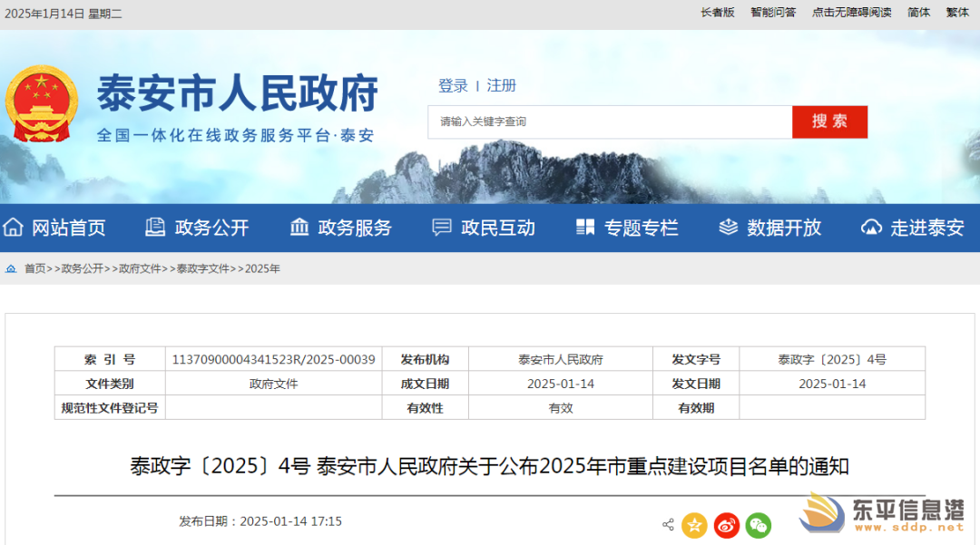Click the 成文日期 value 2025-01-14
This screenshot has height=545, width=980.
[561, 384]
